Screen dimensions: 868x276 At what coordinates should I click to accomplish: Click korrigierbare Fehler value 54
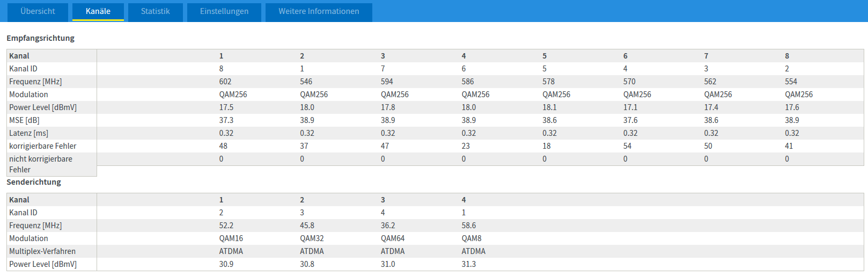click(x=627, y=146)
